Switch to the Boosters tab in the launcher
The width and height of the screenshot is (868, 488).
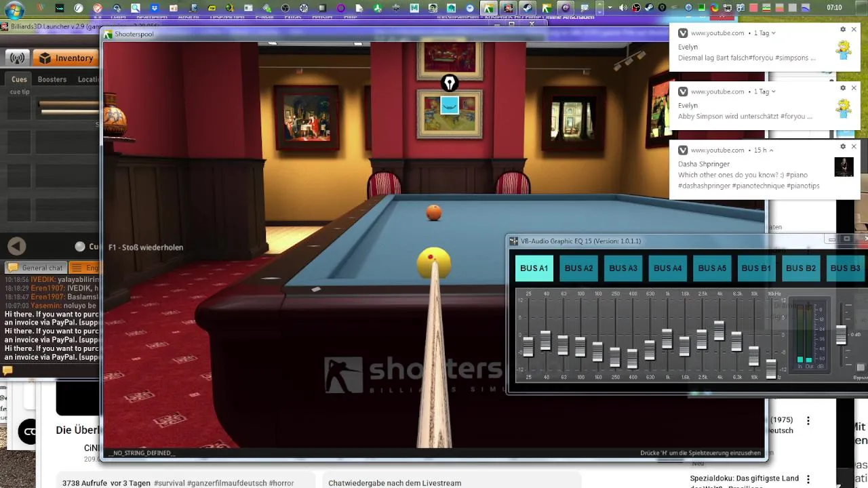[x=52, y=79]
